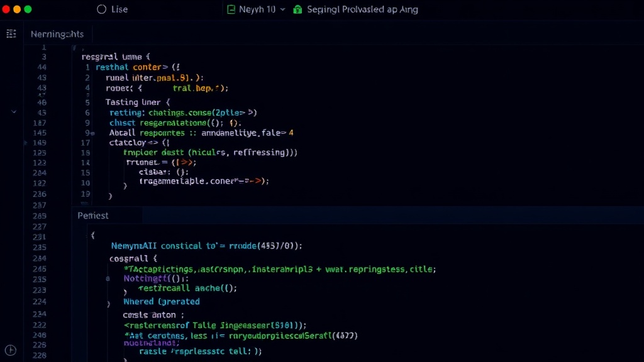Click line number 237 in the gutter
The width and height of the screenshot is (644, 362).
coord(40,205)
